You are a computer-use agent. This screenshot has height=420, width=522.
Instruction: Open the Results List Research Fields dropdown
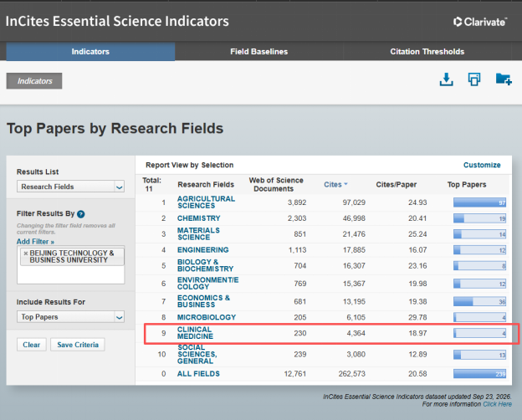(70, 187)
